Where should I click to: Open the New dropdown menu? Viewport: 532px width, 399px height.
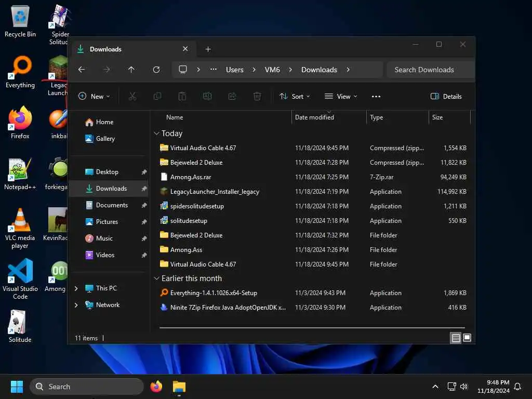[95, 96]
